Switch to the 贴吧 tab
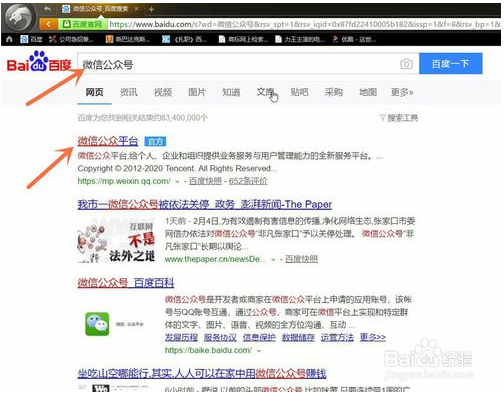 [x=300, y=92]
